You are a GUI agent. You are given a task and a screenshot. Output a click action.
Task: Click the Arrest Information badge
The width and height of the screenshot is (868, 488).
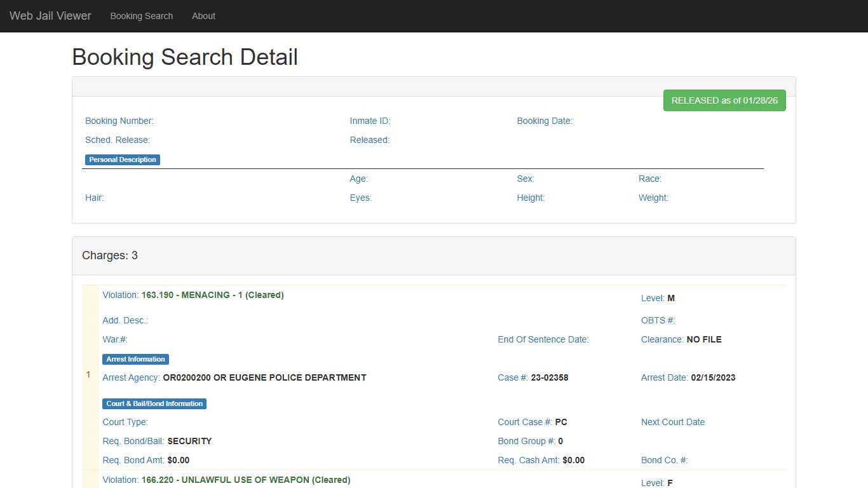pos(135,359)
